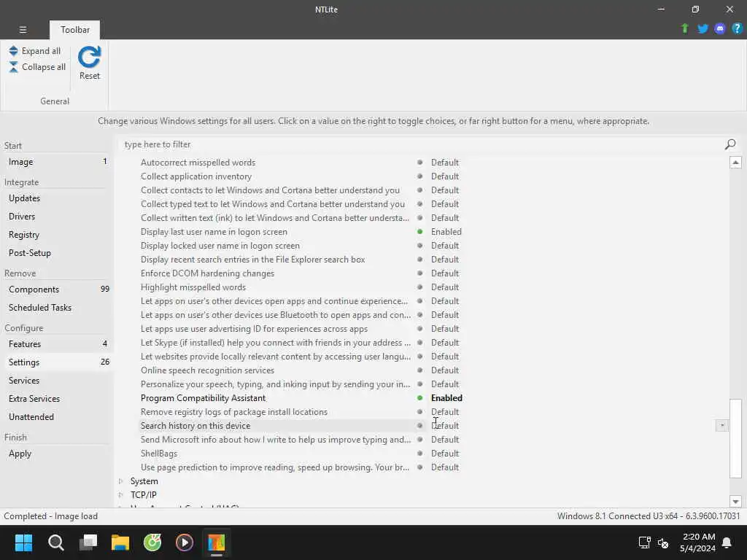Open the Twitter link icon
Image resolution: width=747 pixels, height=560 pixels.
[703, 28]
